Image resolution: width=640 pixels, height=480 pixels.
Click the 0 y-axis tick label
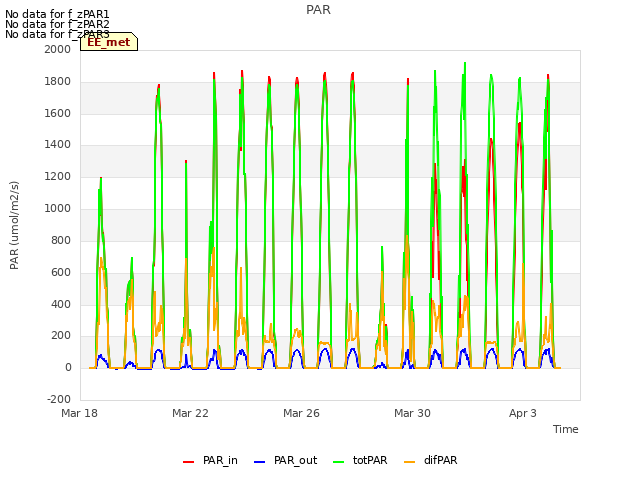point(68,367)
